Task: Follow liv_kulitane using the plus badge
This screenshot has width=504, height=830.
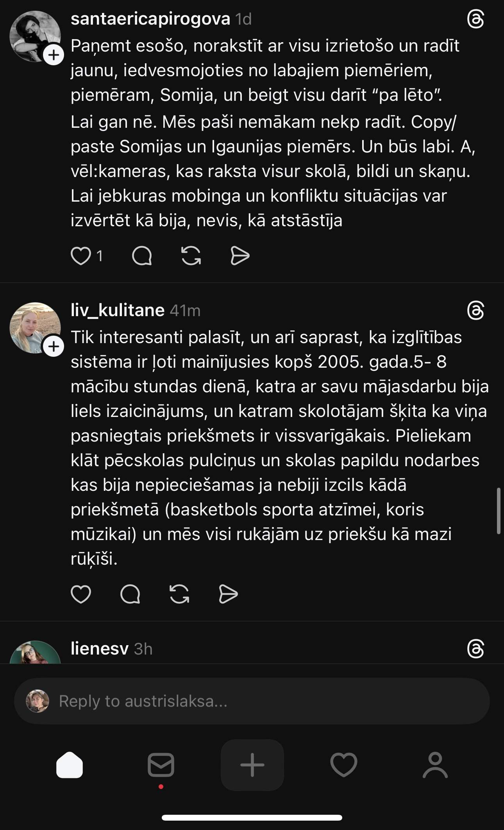Action: pyautogui.click(x=54, y=347)
